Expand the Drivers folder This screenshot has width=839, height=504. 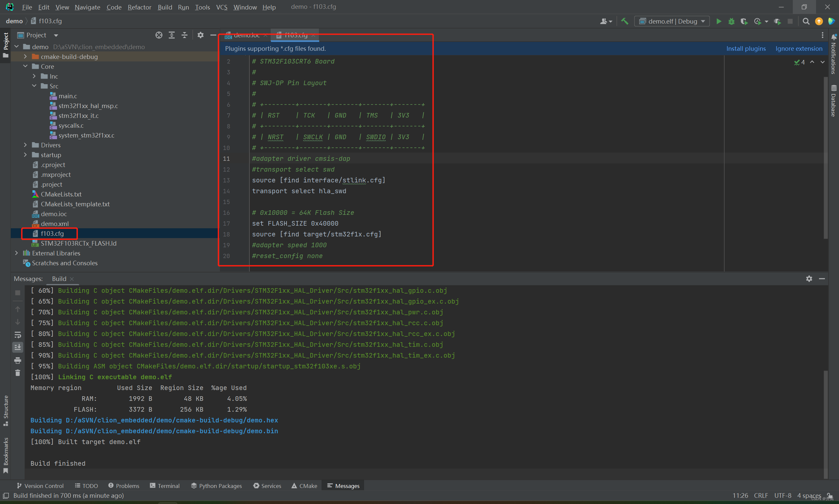point(25,145)
